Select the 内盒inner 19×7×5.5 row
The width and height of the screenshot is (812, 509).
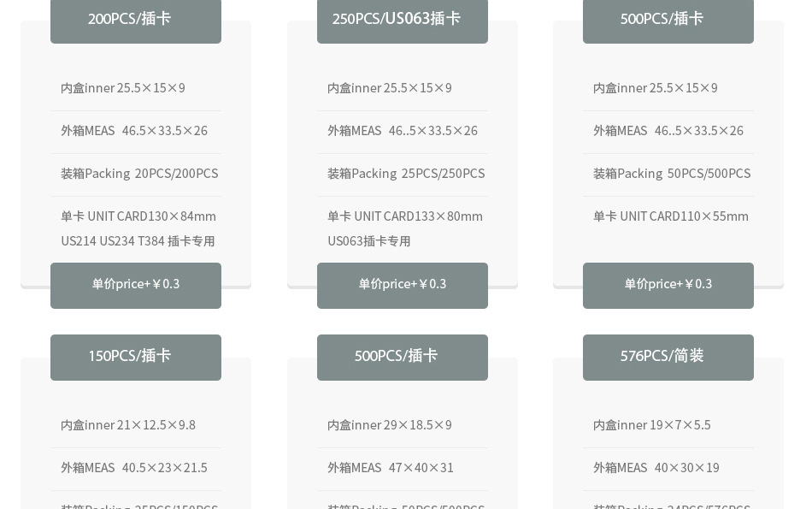[651, 424]
